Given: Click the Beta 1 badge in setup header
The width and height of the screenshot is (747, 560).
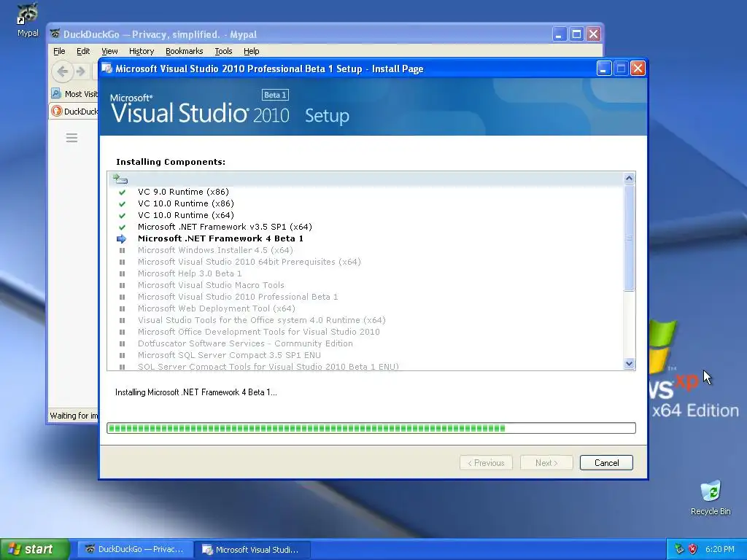Looking at the screenshot, I should [275, 95].
